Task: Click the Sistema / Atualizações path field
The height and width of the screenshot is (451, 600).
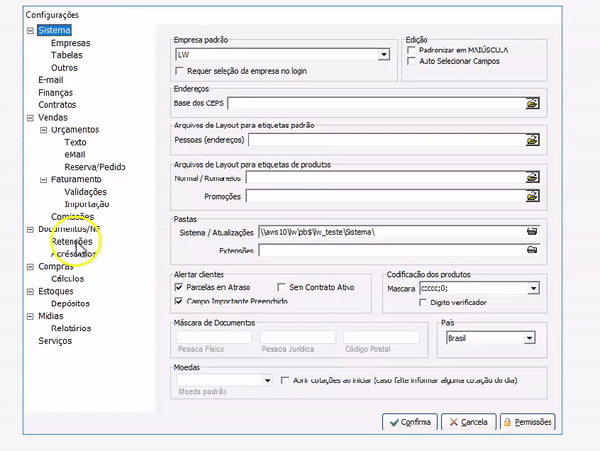Action: [x=390, y=232]
